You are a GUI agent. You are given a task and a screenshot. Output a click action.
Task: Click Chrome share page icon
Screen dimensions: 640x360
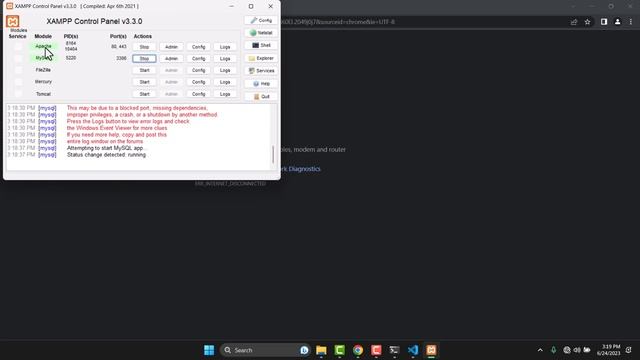(x=574, y=22)
